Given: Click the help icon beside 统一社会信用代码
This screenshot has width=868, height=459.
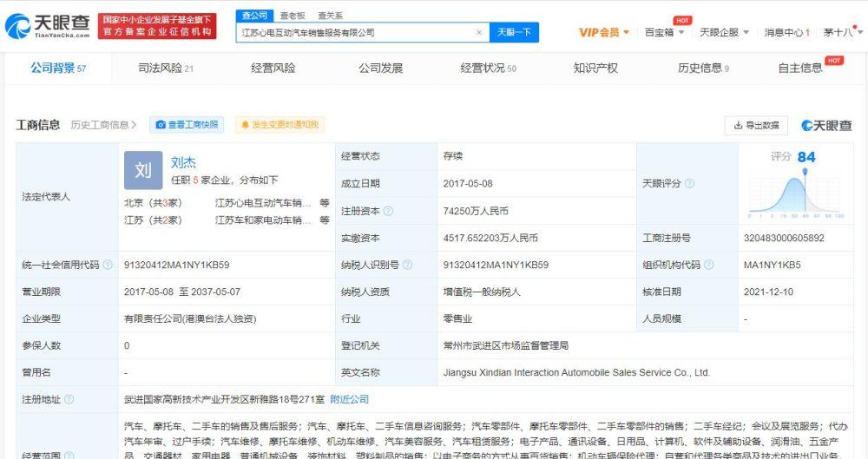Looking at the screenshot, I should point(108,265).
